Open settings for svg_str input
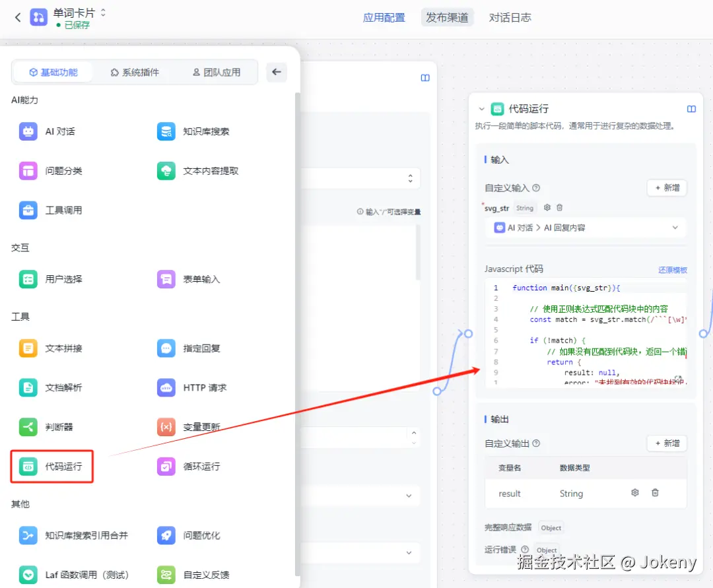The height and width of the screenshot is (588, 713). [547, 207]
